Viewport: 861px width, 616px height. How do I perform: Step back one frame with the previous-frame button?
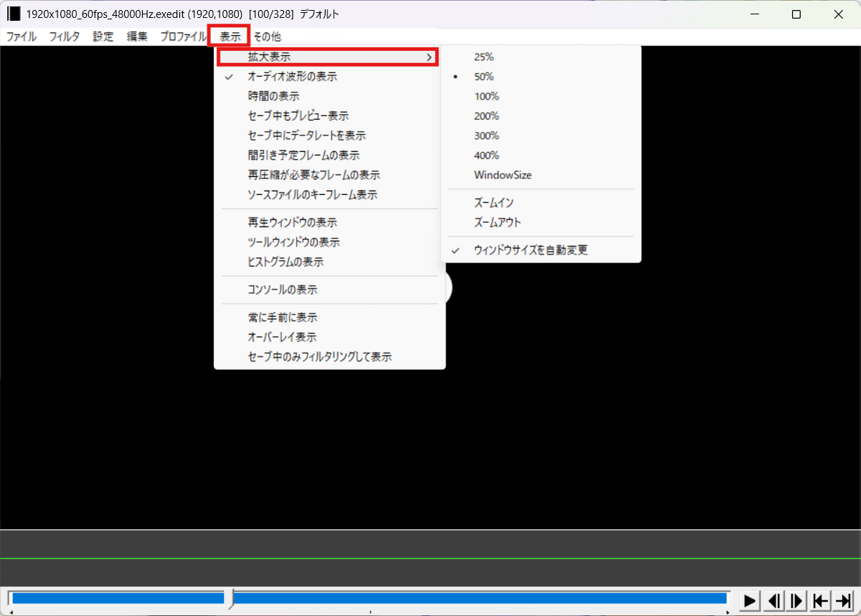773,600
